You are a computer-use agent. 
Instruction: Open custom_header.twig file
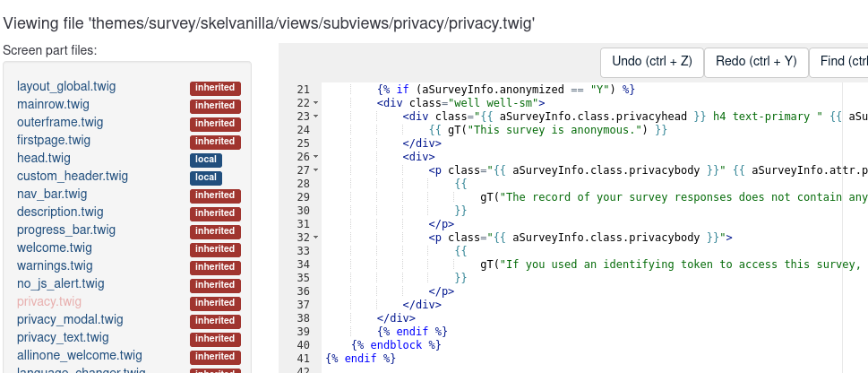click(72, 177)
